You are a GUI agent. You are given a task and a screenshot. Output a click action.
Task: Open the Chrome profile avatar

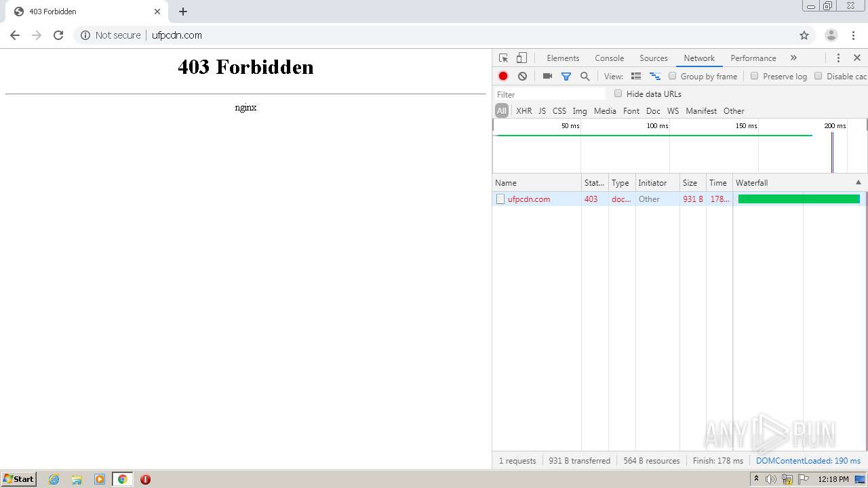coord(831,35)
